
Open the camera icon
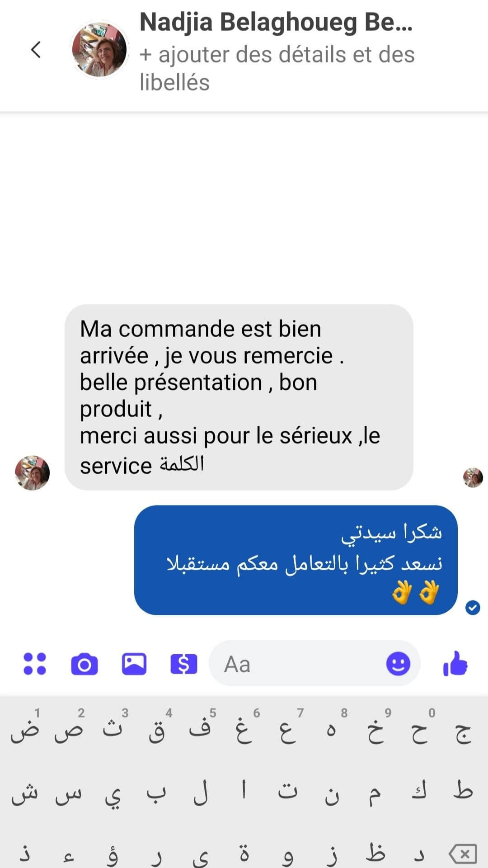pos(84,664)
